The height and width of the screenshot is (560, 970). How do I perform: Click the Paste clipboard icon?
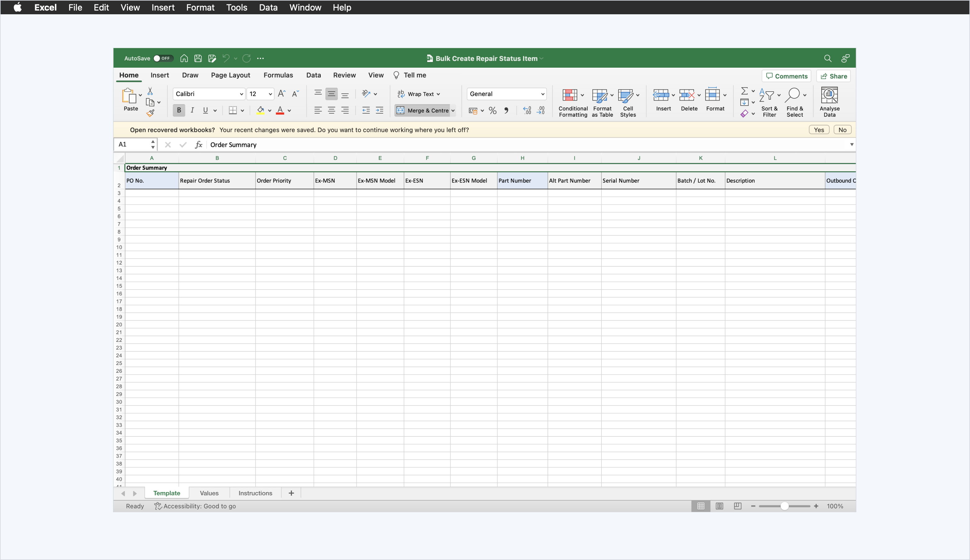[129, 95]
